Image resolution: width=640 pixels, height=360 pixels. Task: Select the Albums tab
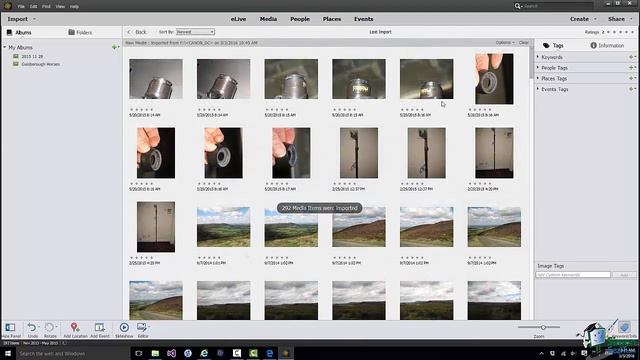19,32
